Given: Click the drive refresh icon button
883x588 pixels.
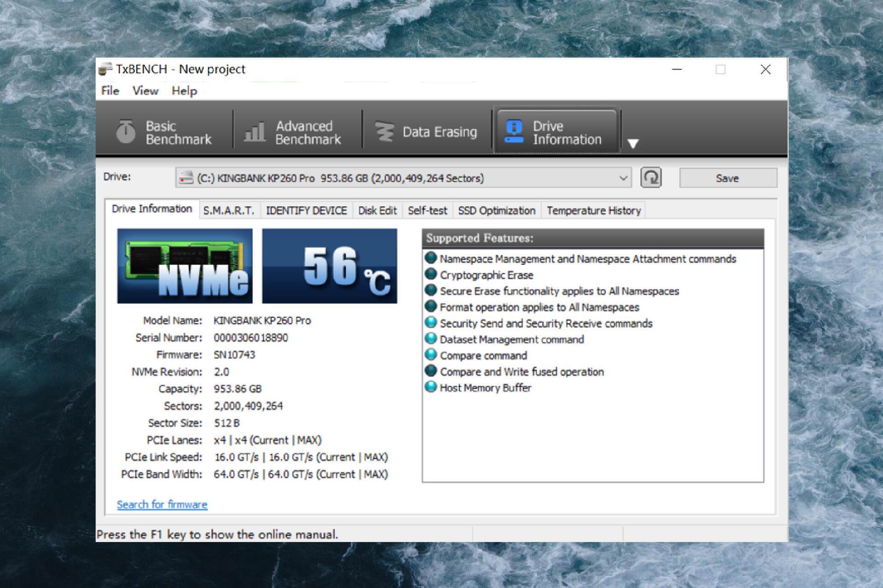Looking at the screenshot, I should [x=651, y=178].
